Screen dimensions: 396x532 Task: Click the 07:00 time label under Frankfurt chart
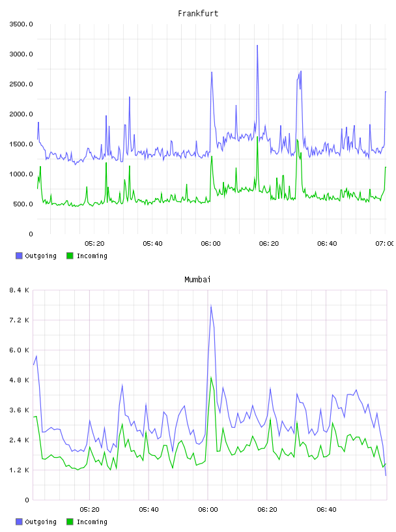click(385, 244)
